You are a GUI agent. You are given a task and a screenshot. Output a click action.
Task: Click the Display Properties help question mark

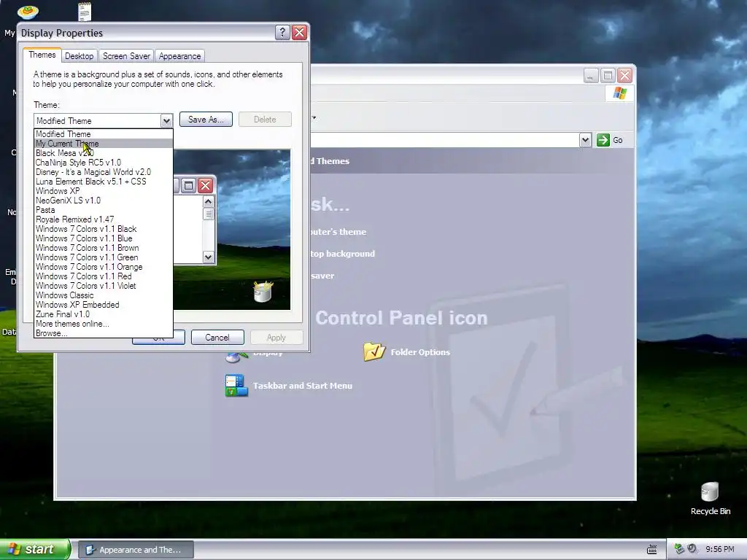coord(282,32)
